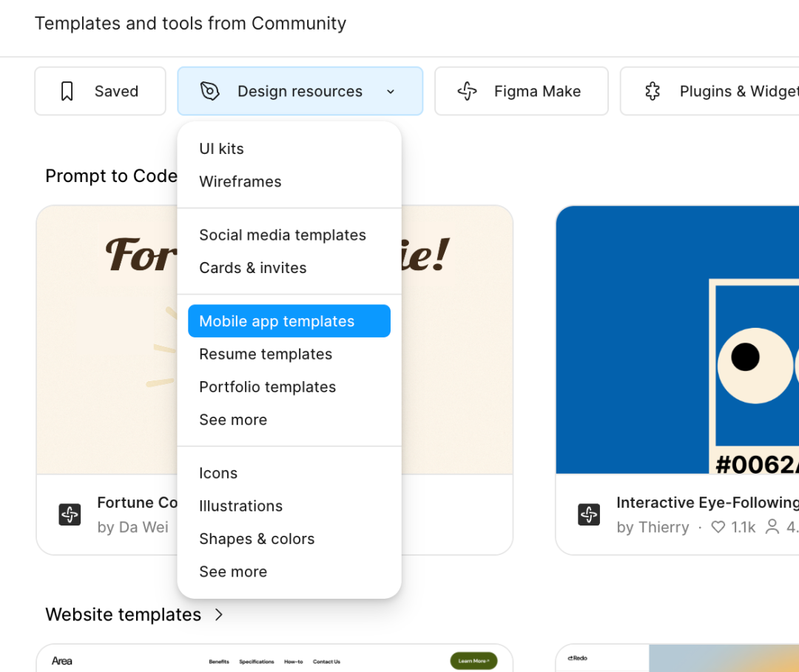Choose Mobile app templates
The width and height of the screenshot is (799, 672).
(x=289, y=321)
